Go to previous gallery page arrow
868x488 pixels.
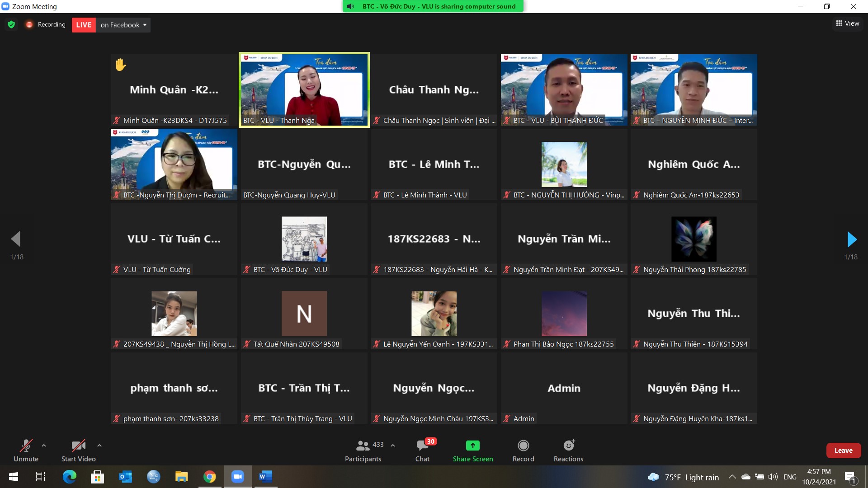16,239
